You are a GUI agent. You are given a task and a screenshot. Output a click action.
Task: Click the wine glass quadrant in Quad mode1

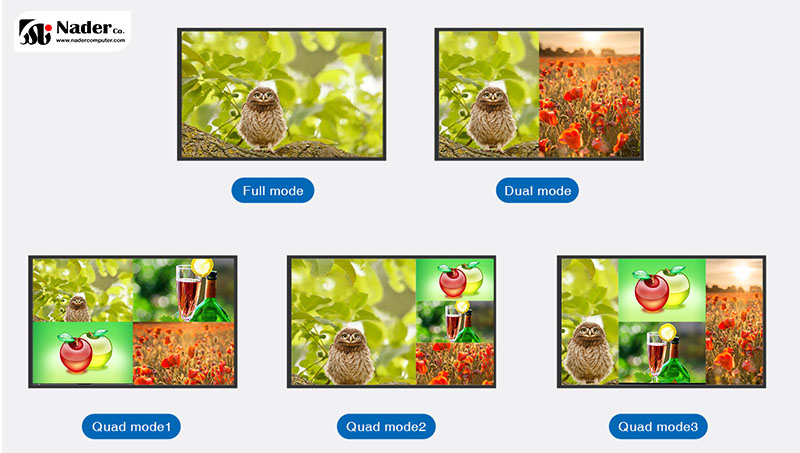point(184,290)
